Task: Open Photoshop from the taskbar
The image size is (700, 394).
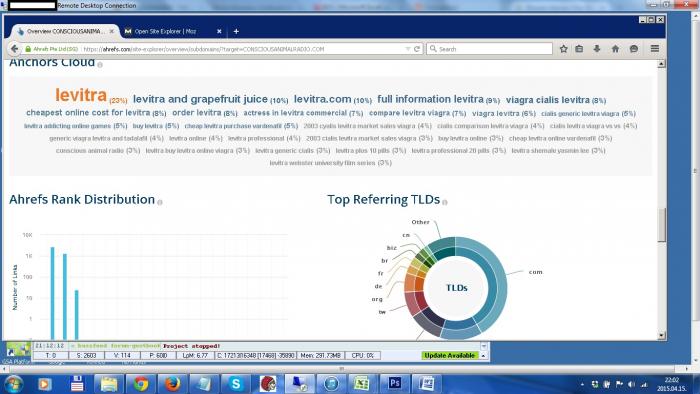Action: [395, 383]
